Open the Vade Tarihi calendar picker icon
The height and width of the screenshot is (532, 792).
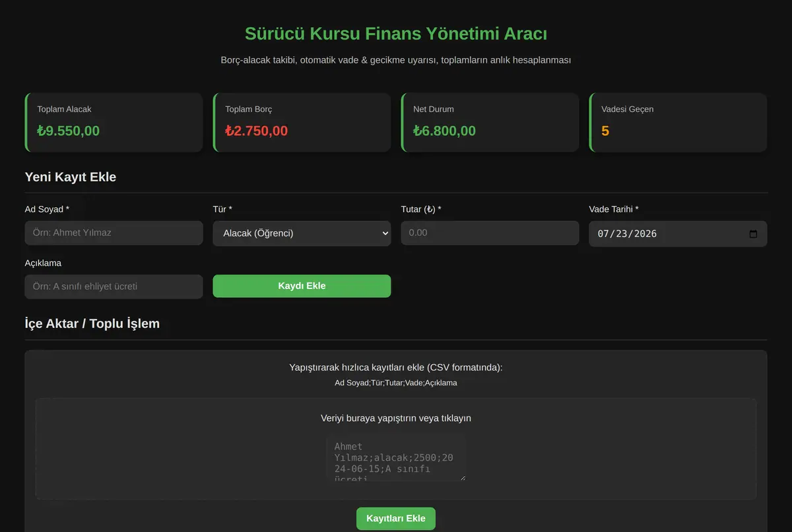pyautogui.click(x=753, y=234)
